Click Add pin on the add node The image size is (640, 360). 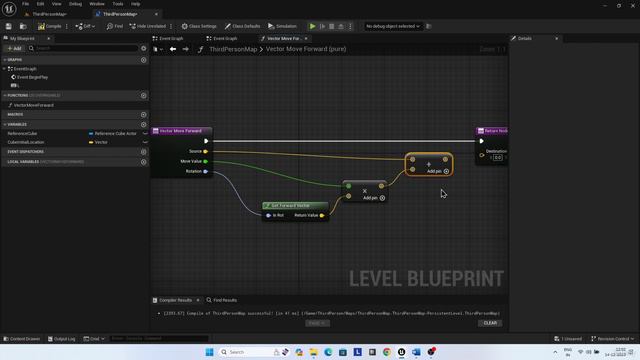438,171
